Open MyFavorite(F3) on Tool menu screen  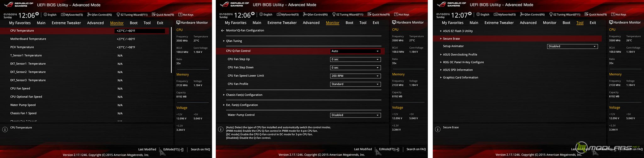(x=505, y=14)
